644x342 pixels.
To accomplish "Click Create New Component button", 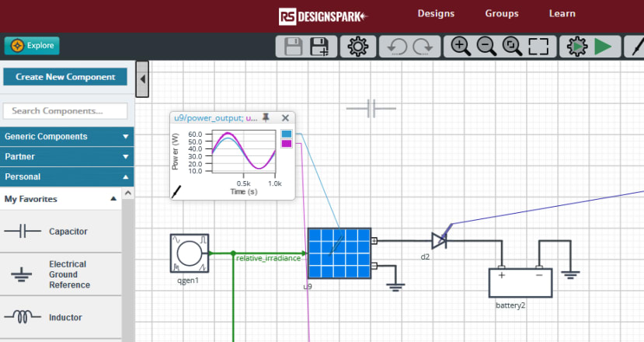I will click(x=65, y=77).
